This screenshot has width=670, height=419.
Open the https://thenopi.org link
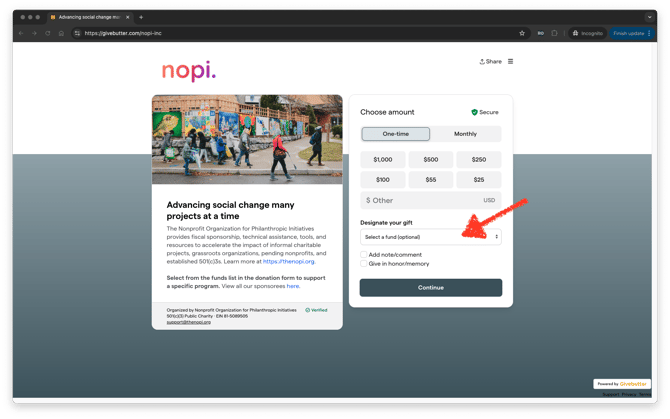pos(288,261)
